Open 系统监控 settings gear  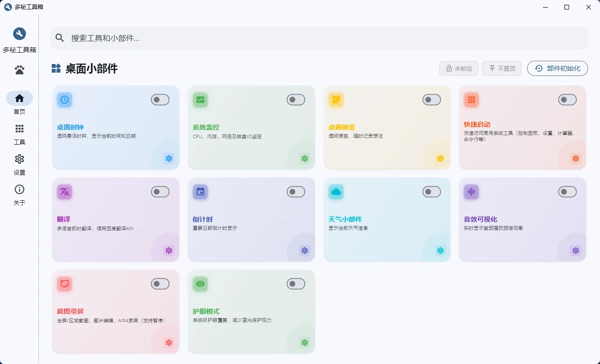point(305,159)
